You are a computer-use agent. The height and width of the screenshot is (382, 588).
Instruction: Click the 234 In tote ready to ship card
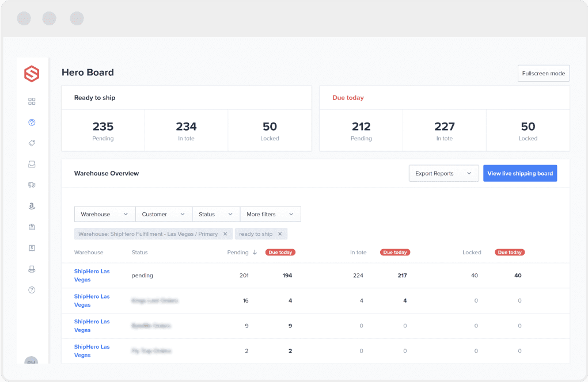point(187,131)
